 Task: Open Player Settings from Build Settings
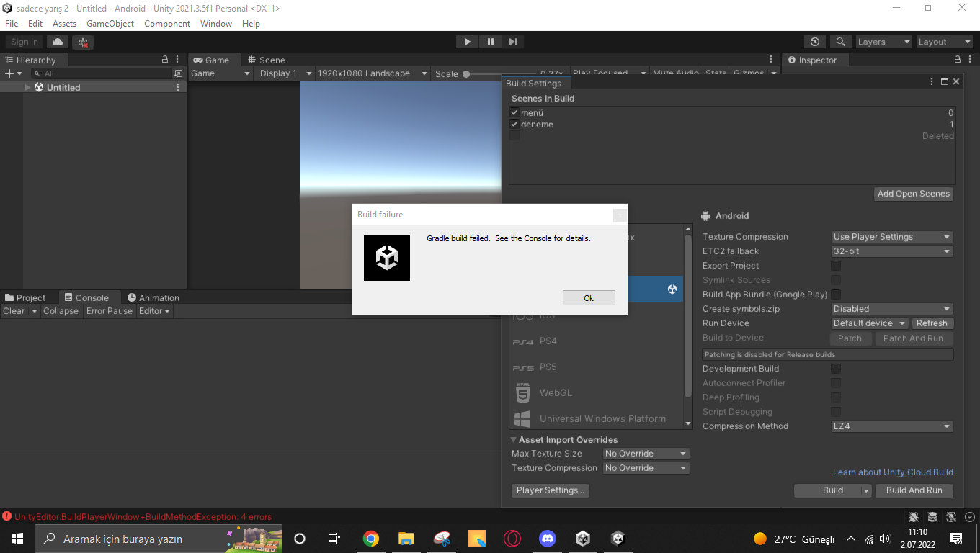(x=551, y=490)
